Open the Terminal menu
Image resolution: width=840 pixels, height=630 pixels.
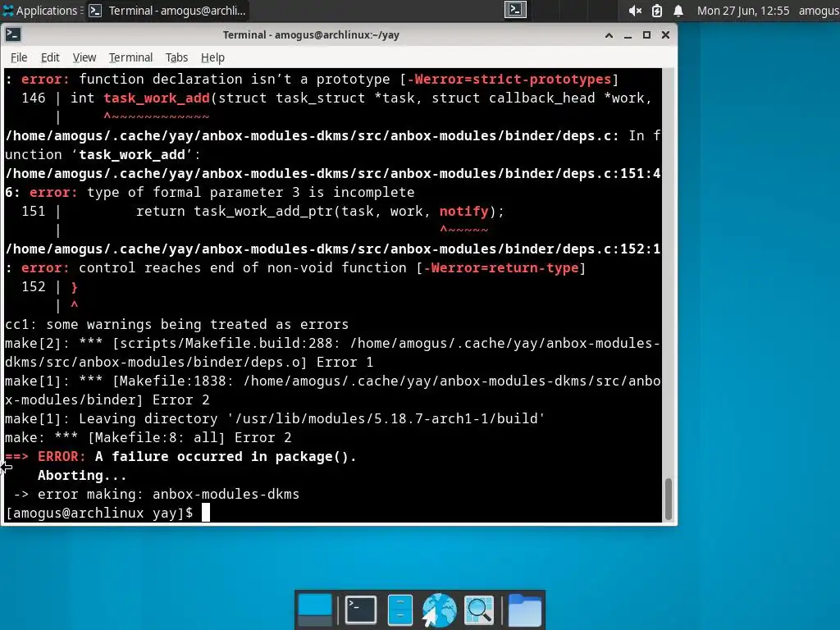(x=130, y=57)
